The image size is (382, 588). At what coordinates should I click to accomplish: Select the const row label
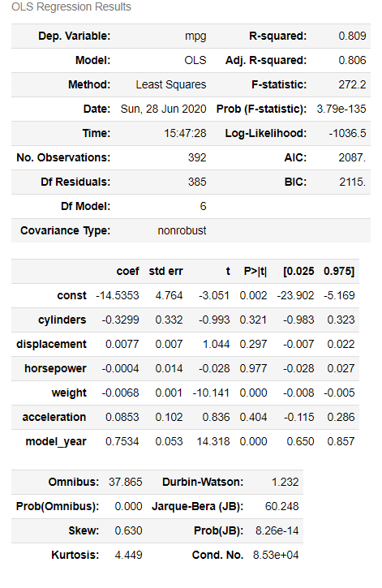coord(71,295)
